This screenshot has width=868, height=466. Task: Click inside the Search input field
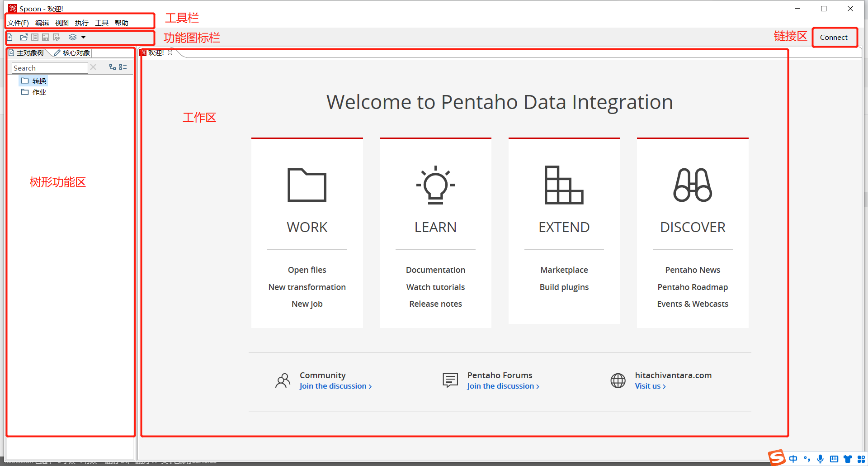tap(50, 68)
